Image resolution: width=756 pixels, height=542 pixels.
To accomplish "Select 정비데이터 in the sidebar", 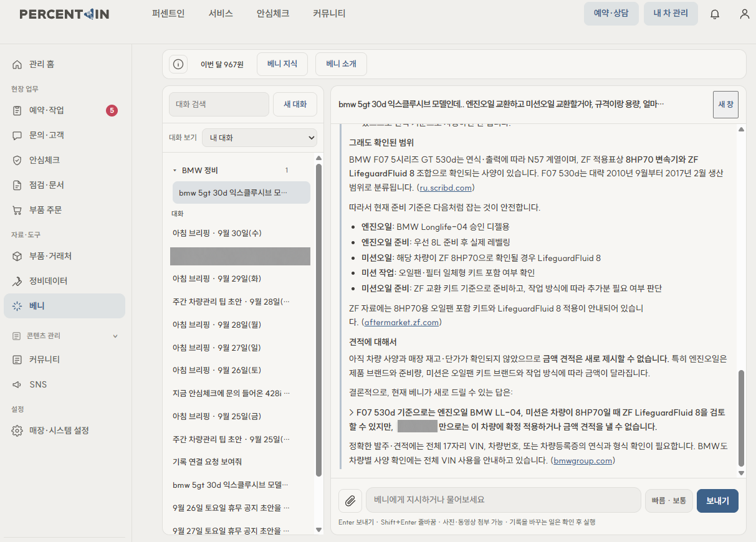I will [64, 281].
